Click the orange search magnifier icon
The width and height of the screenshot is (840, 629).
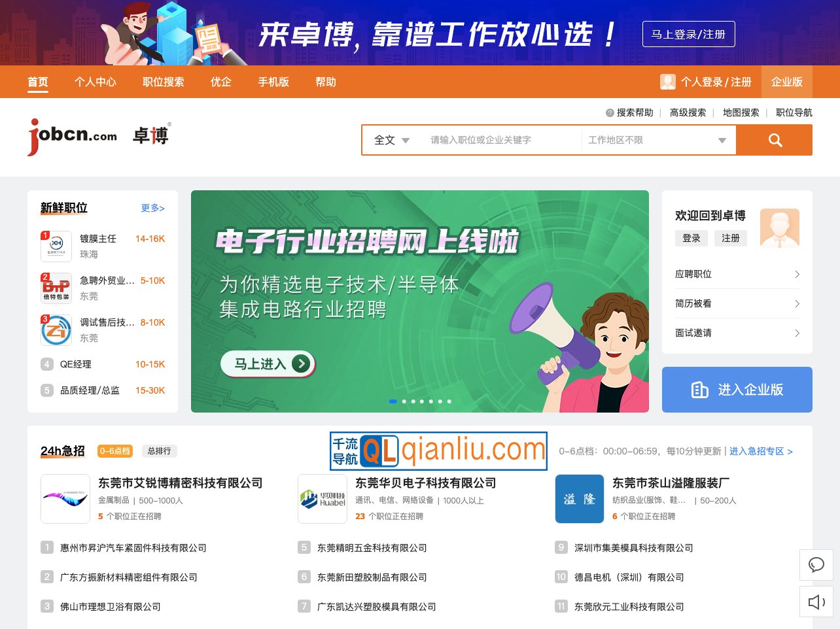point(775,139)
